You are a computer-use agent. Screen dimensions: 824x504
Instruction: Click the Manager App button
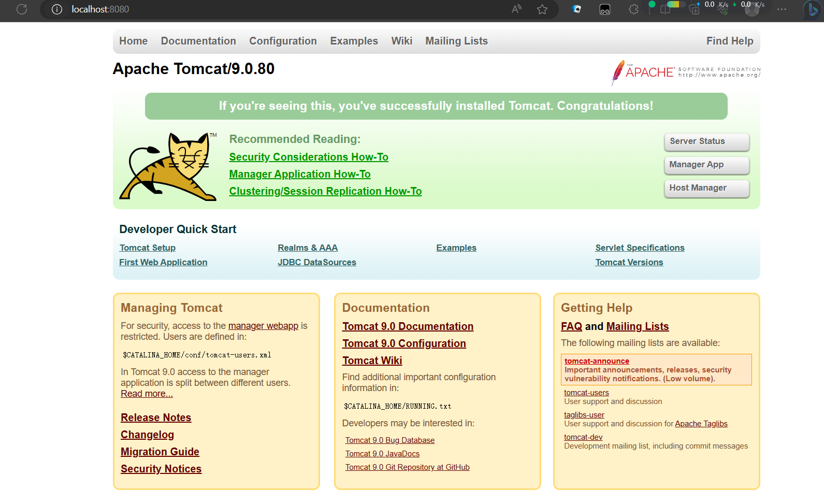[706, 165]
